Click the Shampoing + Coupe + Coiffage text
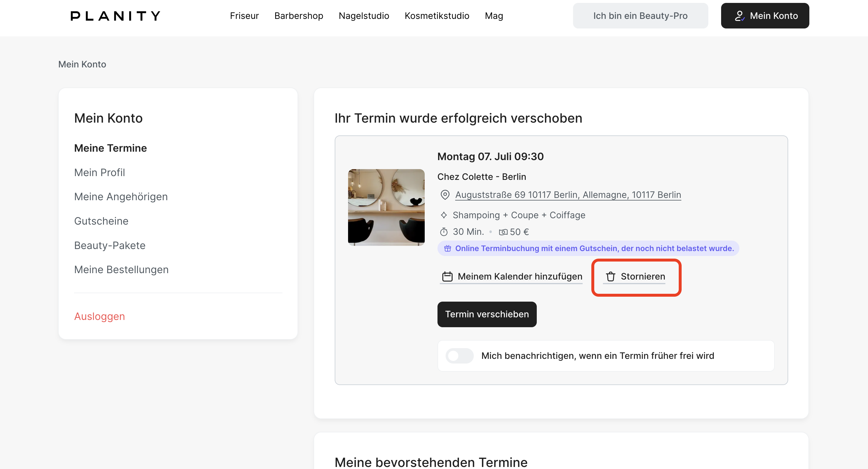868x469 pixels. (x=519, y=215)
